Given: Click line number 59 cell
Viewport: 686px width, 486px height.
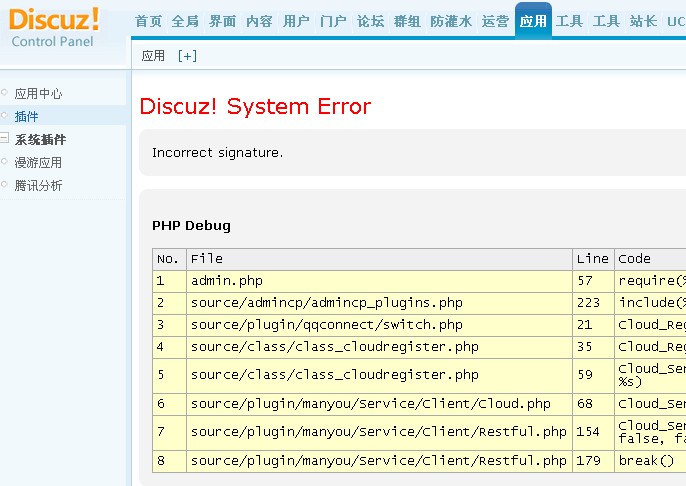Looking at the screenshot, I should click(593, 375).
